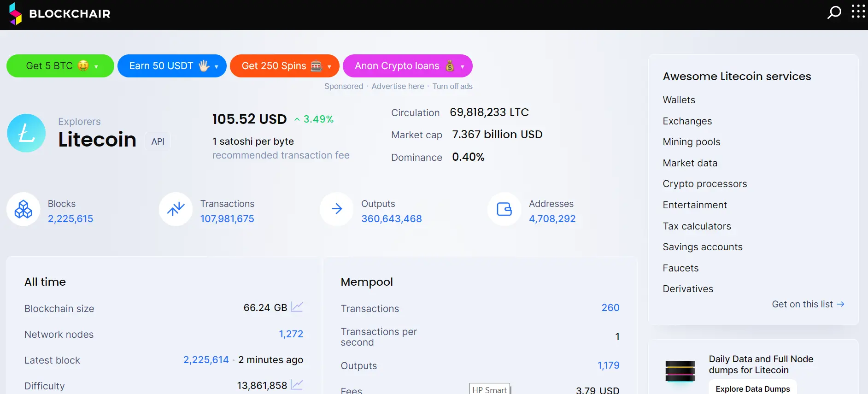Open the Difficulty chart icon
The height and width of the screenshot is (394, 868).
click(297, 384)
